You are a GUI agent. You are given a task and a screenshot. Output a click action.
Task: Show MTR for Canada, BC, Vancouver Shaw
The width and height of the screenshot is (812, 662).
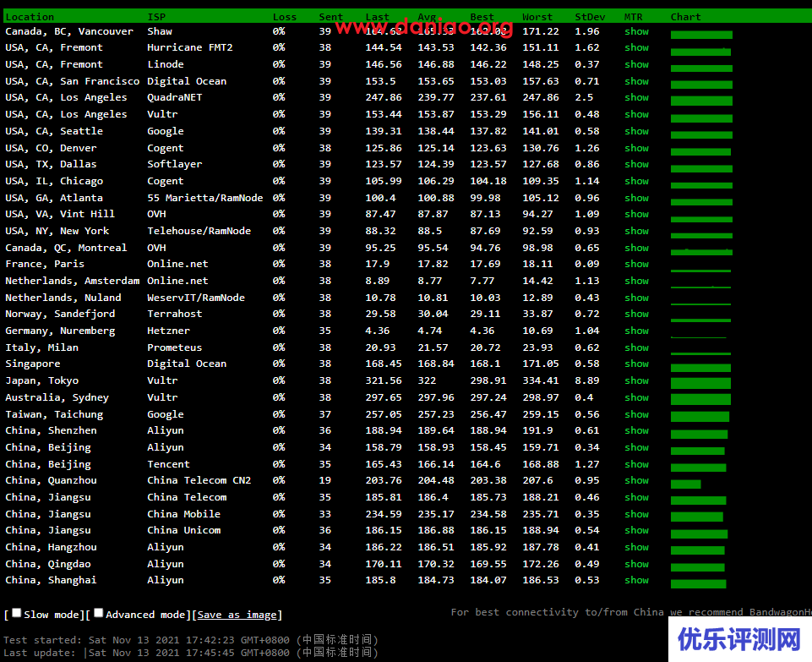pyautogui.click(x=636, y=31)
